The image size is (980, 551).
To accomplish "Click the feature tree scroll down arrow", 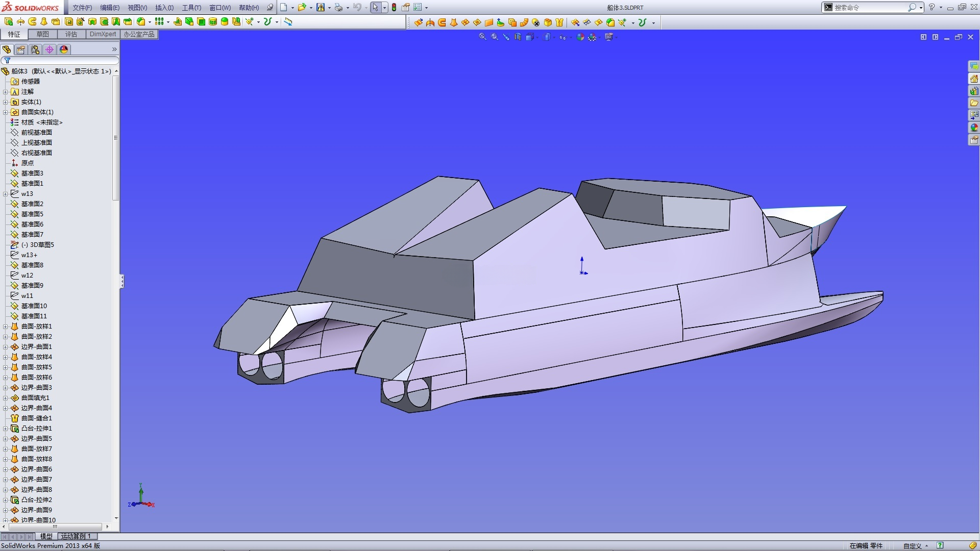I will pos(116,518).
